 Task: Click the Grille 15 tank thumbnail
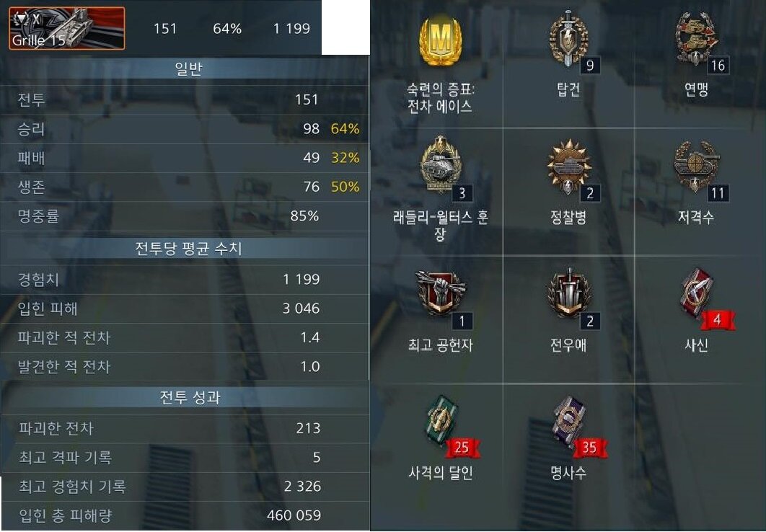pos(67,28)
